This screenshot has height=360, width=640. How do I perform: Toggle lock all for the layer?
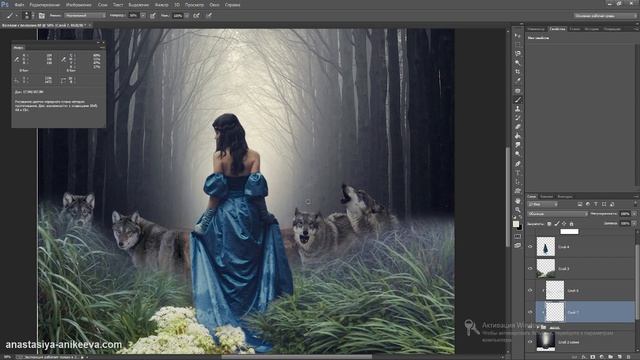pyautogui.click(x=571, y=224)
